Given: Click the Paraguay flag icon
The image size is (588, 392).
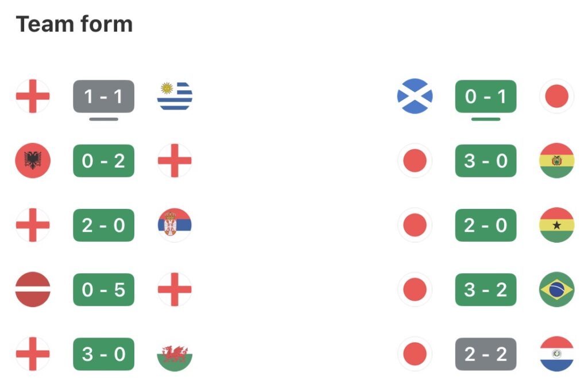Looking at the screenshot, I should point(556,354).
